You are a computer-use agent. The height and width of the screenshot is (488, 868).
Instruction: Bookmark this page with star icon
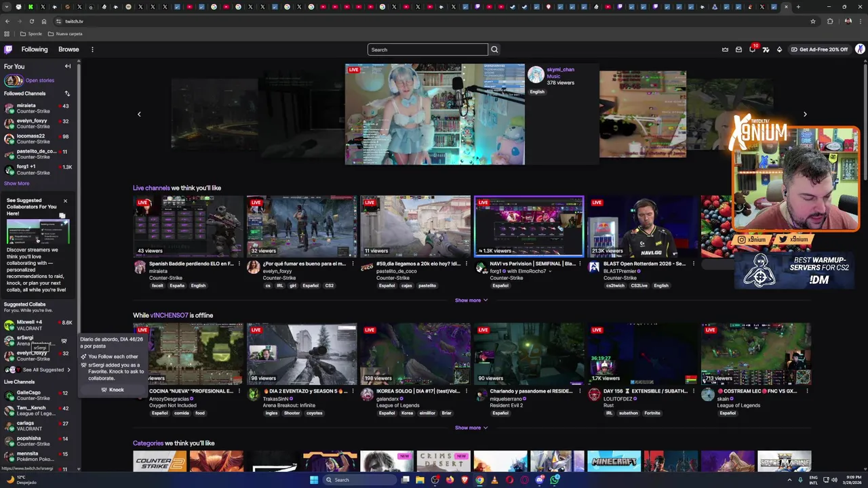click(812, 21)
